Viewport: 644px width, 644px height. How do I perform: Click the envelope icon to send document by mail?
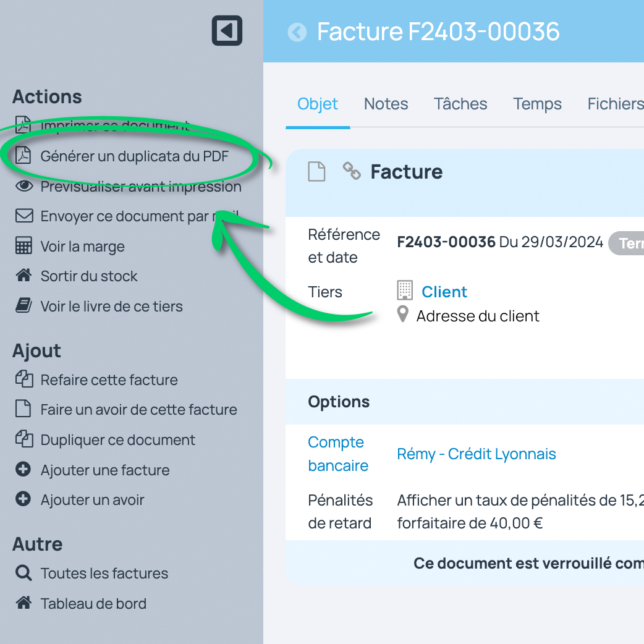tap(22, 216)
